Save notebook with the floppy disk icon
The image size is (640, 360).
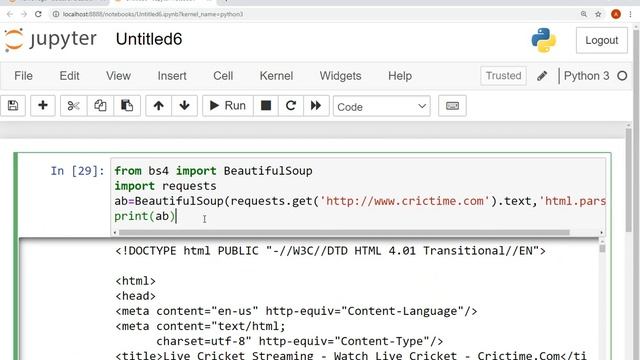coord(13,106)
